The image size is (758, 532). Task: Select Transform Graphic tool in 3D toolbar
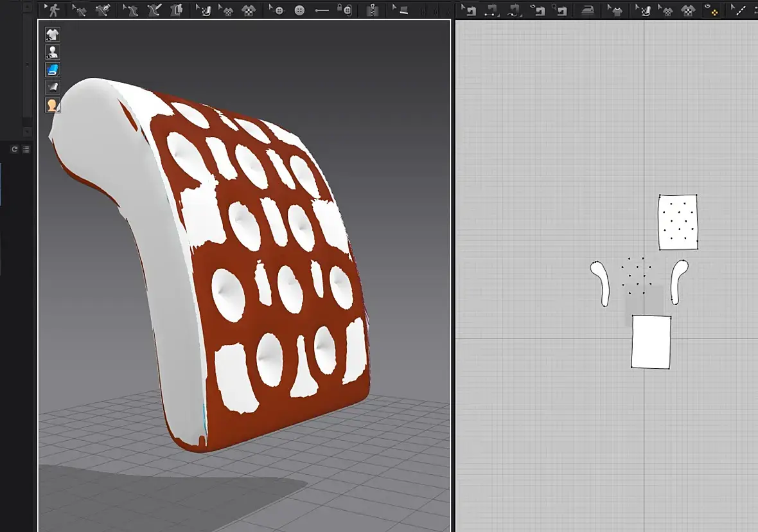225,9
